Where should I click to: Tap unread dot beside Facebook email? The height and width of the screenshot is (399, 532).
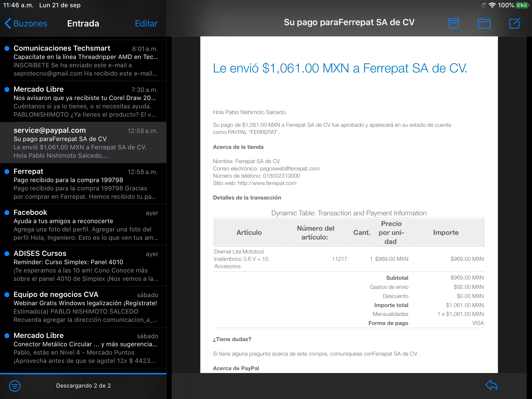(7, 212)
